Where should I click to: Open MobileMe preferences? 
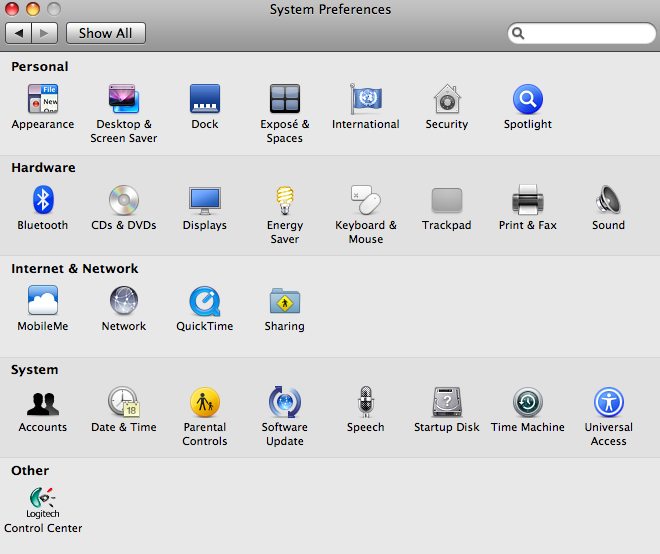pyautogui.click(x=43, y=300)
